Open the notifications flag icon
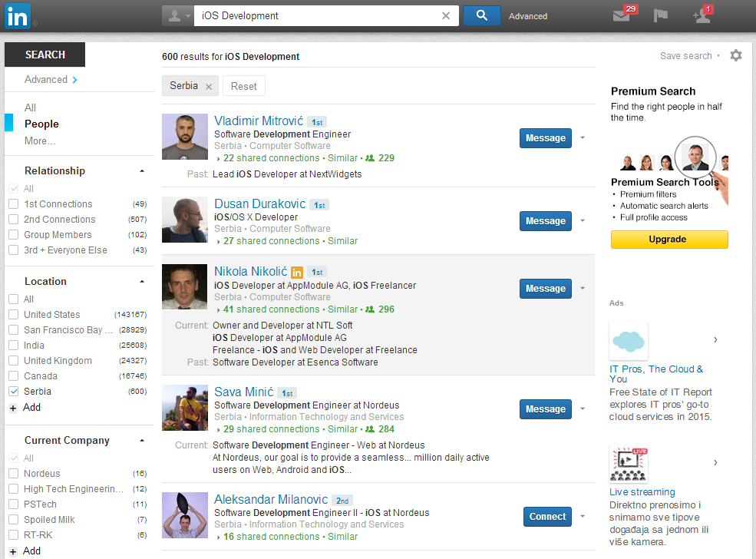Screen dimensions: 756x559 tap(660, 16)
